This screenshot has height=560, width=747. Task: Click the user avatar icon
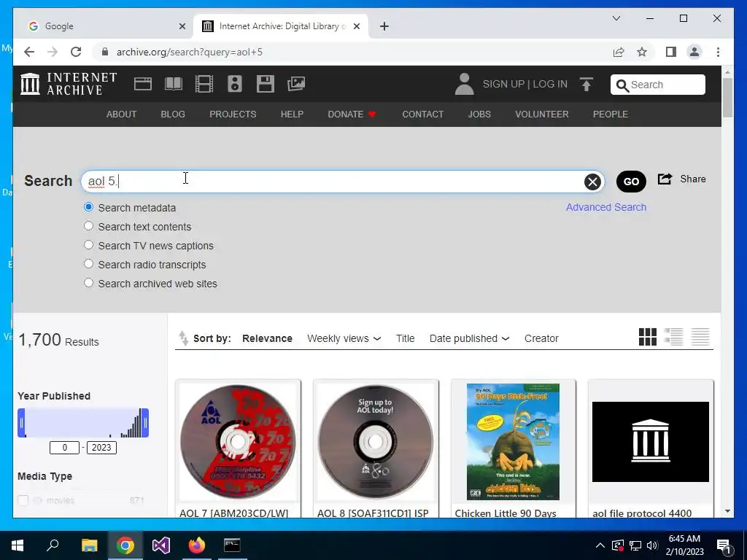tap(464, 84)
